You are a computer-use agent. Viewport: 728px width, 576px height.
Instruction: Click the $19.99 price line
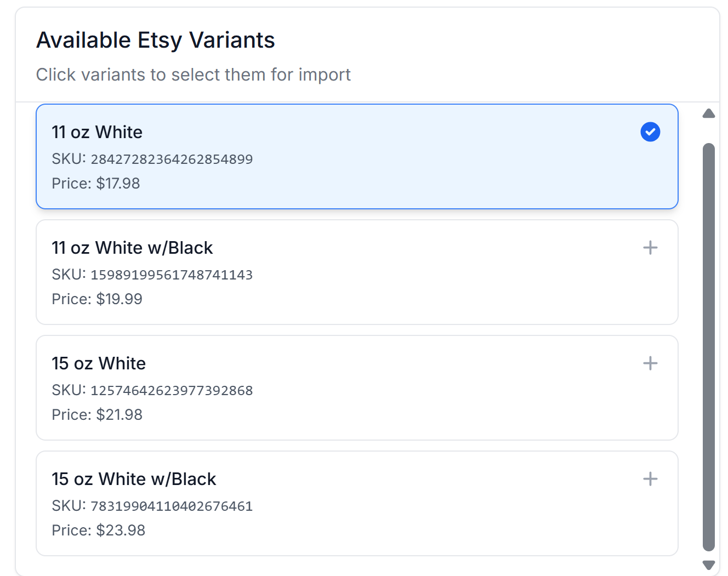coord(97,299)
